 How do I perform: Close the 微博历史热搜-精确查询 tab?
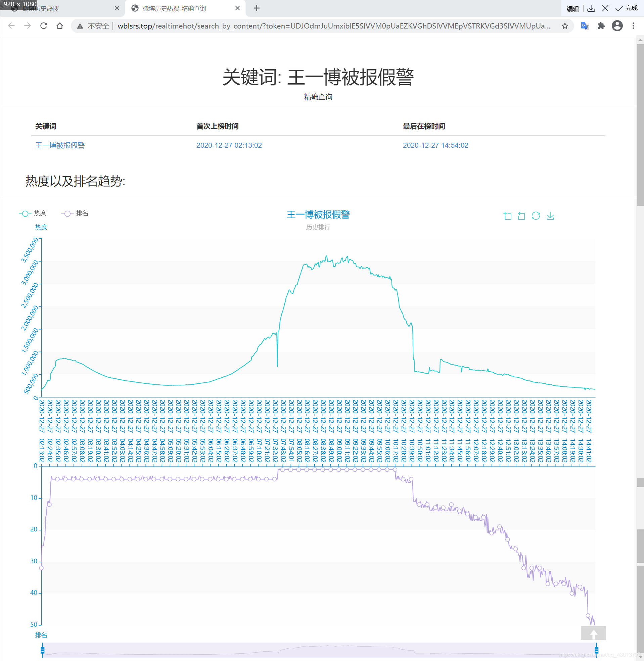(237, 8)
